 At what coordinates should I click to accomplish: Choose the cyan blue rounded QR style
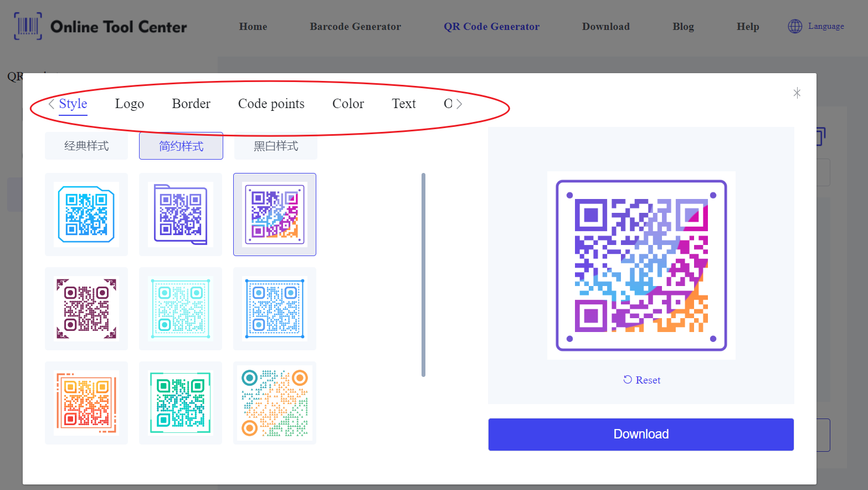[86, 215]
